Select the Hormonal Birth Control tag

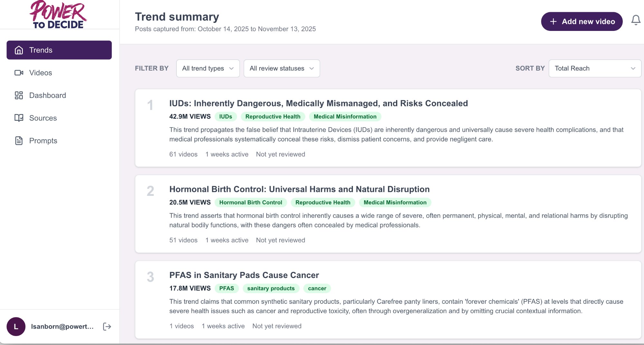pos(251,202)
